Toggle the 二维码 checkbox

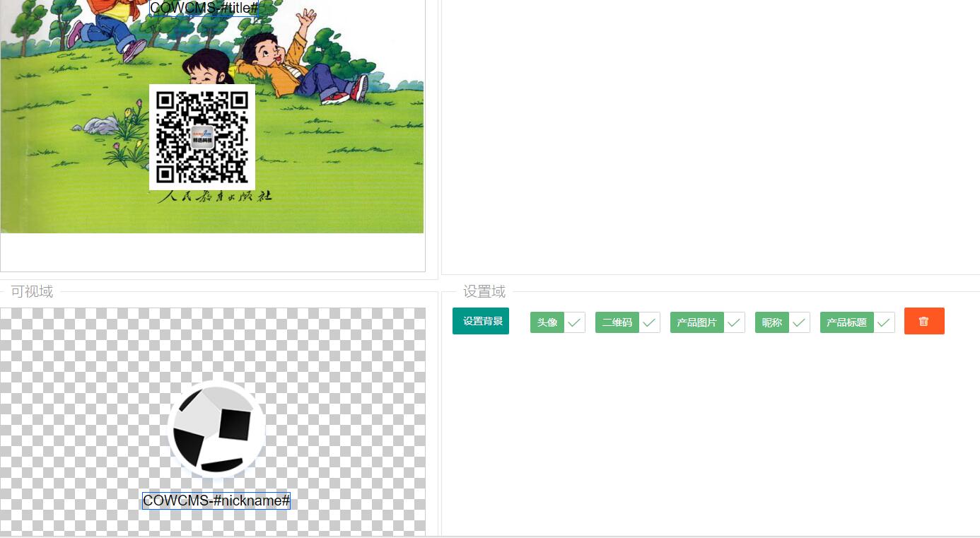tap(627, 322)
